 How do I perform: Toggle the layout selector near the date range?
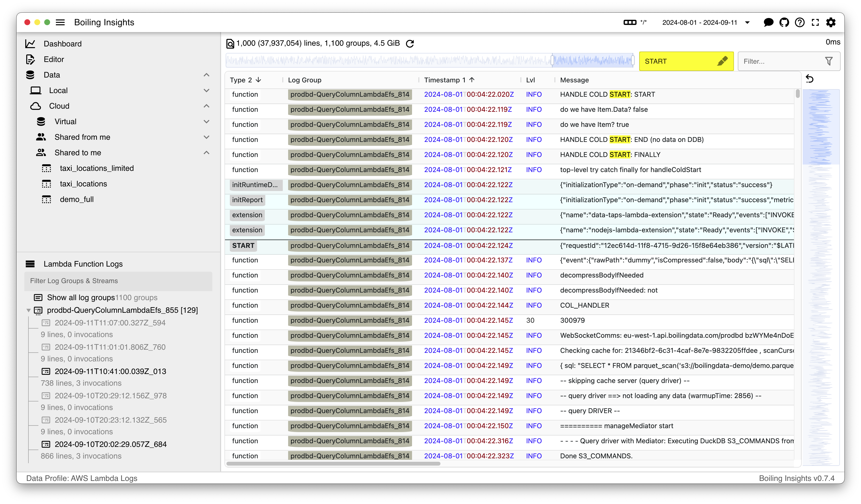click(x=630, y=23)
